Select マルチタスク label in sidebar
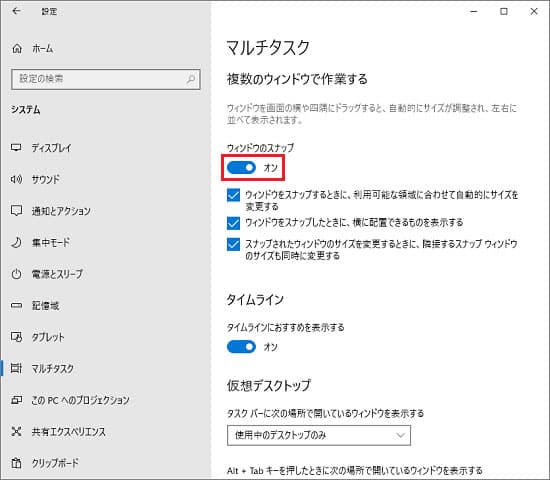550x480 pixels. pos(53,368)
